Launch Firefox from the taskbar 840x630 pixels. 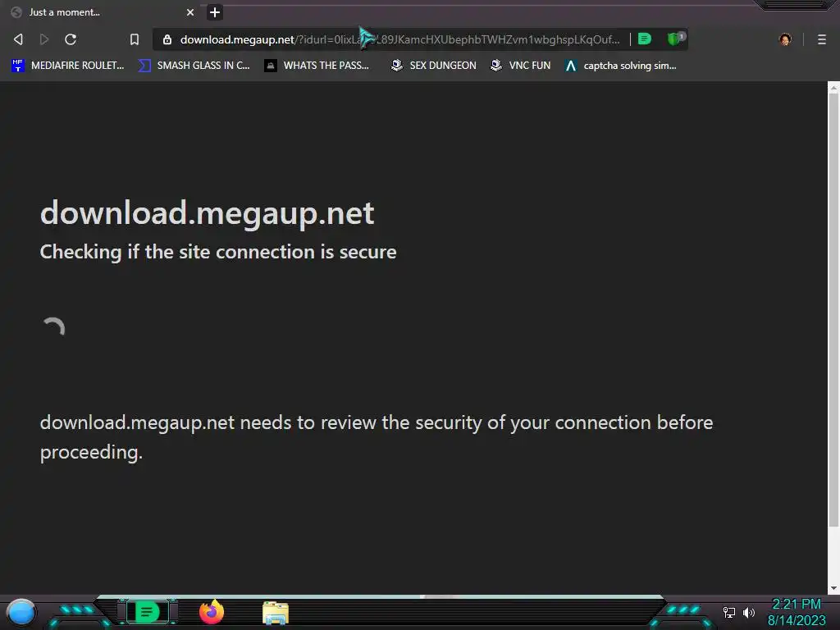[x=212, y=612]
